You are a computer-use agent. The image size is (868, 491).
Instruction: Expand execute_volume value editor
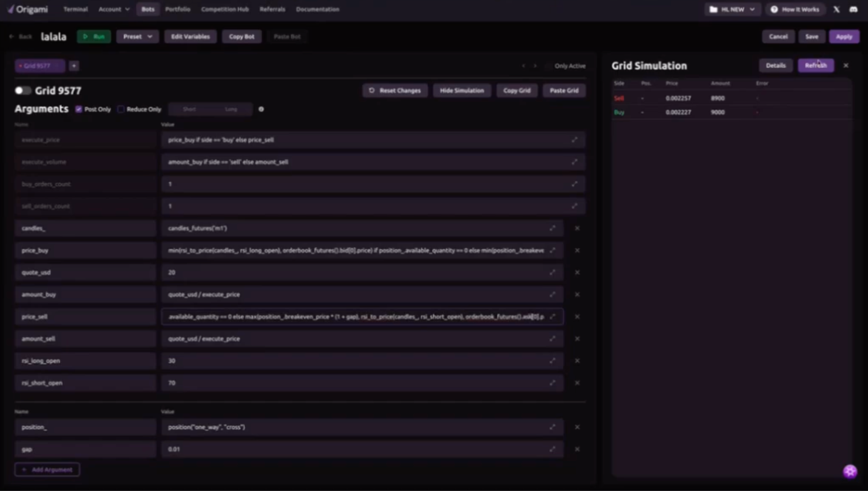574,162
